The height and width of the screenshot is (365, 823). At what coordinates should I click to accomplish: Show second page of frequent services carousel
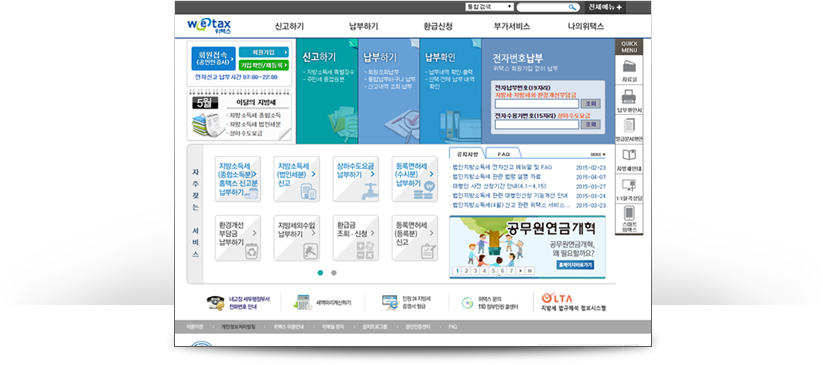334,273
